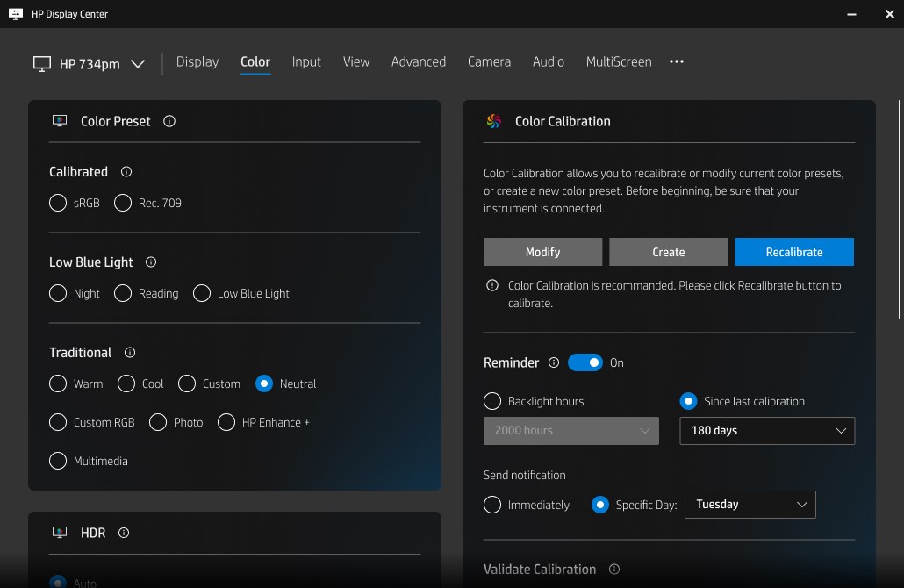This screenshot has height=588, width=904.
Task: Click the info icon beside Calibrated
Action: tap(126, 172)
